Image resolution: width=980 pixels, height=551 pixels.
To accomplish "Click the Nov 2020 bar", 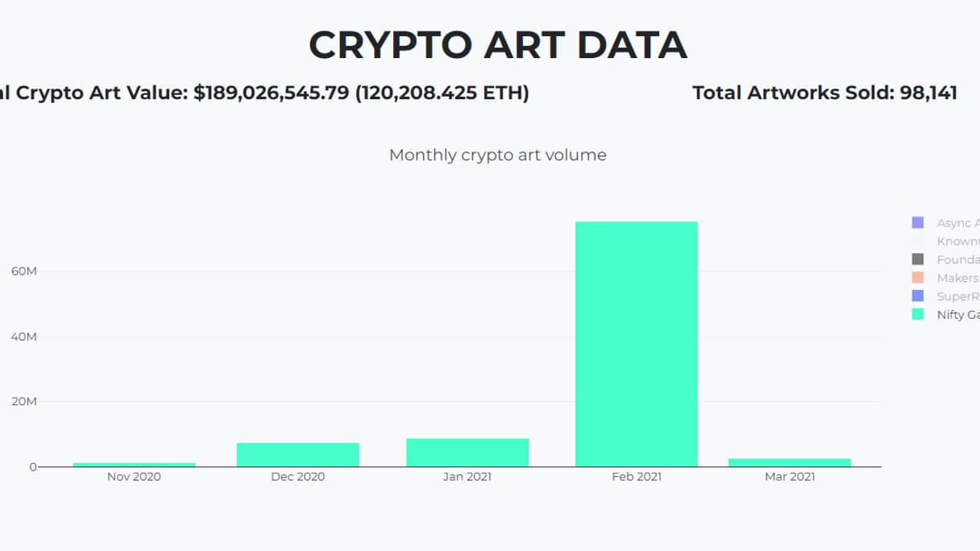I will point(135,465).
